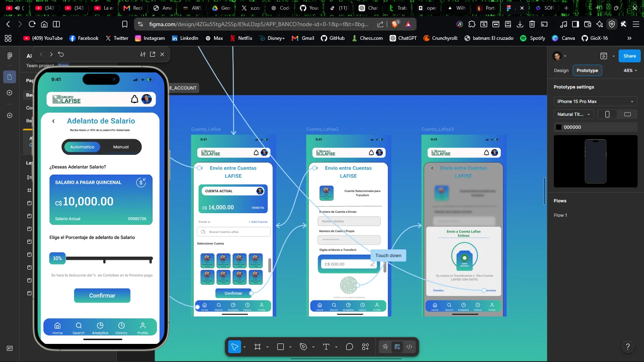Viewport: 644px width, 362px height.
Task: Restart the prototype preview
Action: 61,54
